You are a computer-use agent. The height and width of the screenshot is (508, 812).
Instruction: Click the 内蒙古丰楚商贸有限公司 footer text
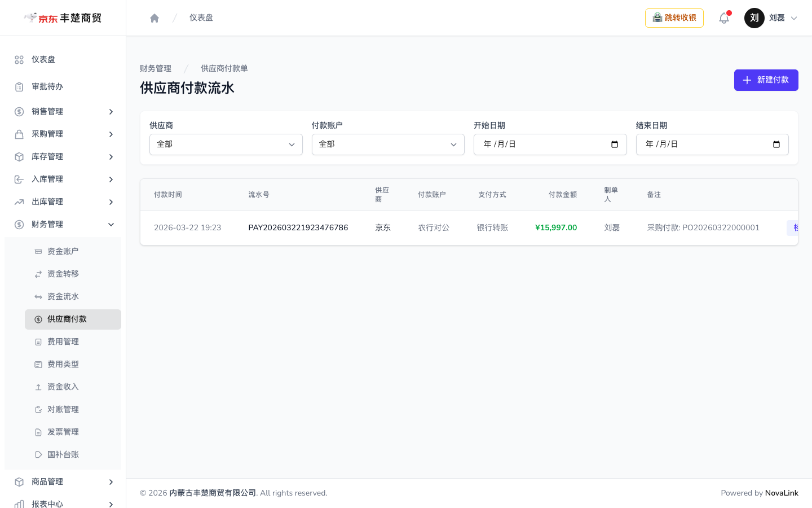(213, 493)
